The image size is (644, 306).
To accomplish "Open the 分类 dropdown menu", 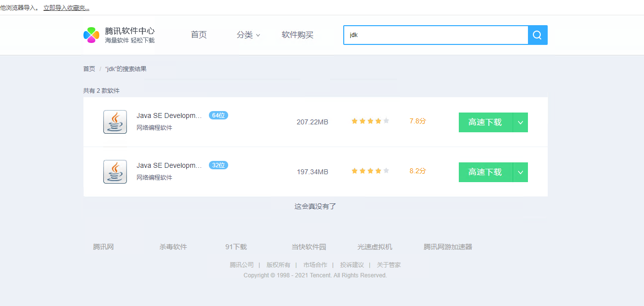I will [248, 35].
